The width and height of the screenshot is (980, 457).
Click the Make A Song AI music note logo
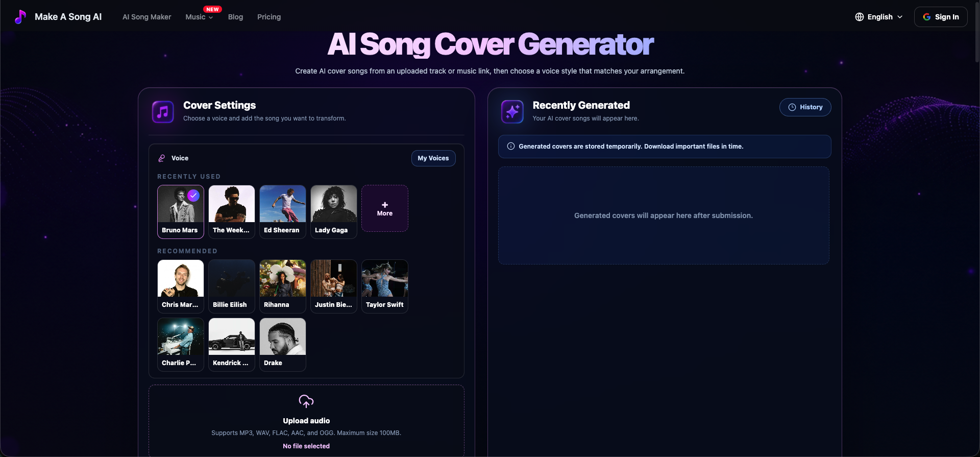tap(20, 17)
